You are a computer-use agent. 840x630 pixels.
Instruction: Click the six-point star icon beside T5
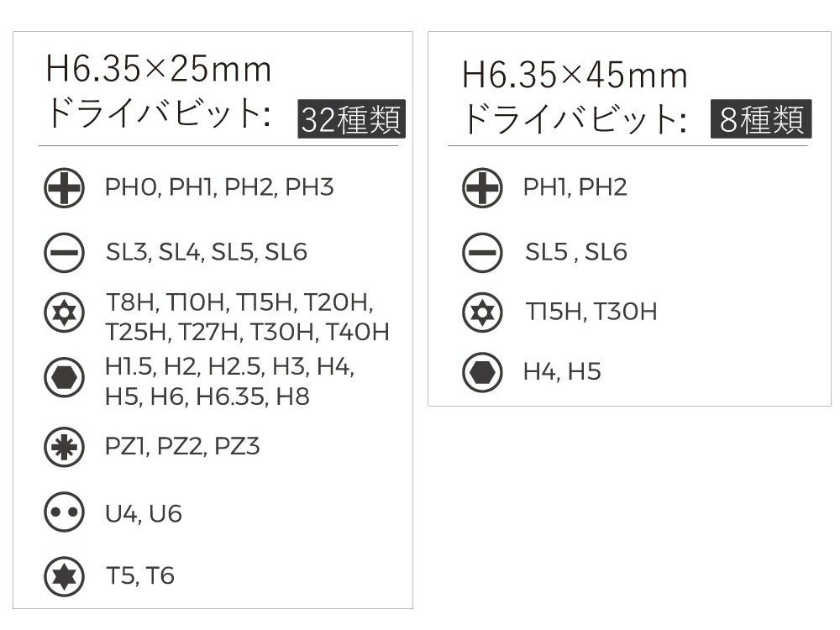(64, 575)
